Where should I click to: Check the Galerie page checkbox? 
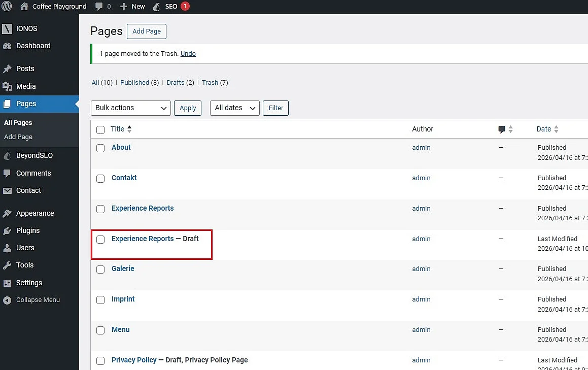(x=100, y=270)
